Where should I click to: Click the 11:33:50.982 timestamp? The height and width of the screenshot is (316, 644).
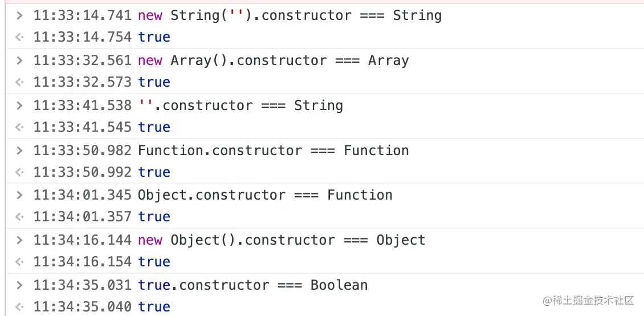[x=82, y=151]
